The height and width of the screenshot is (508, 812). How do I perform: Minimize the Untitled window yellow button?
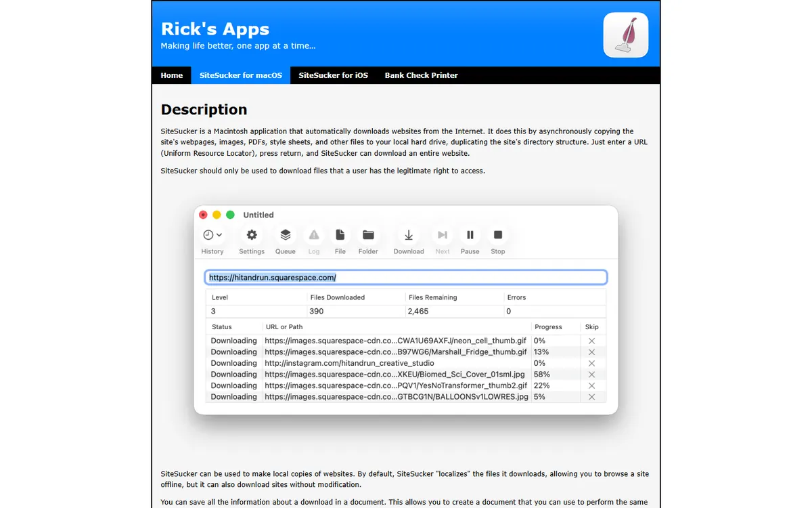pyautogui.click(x=217, y=215)
